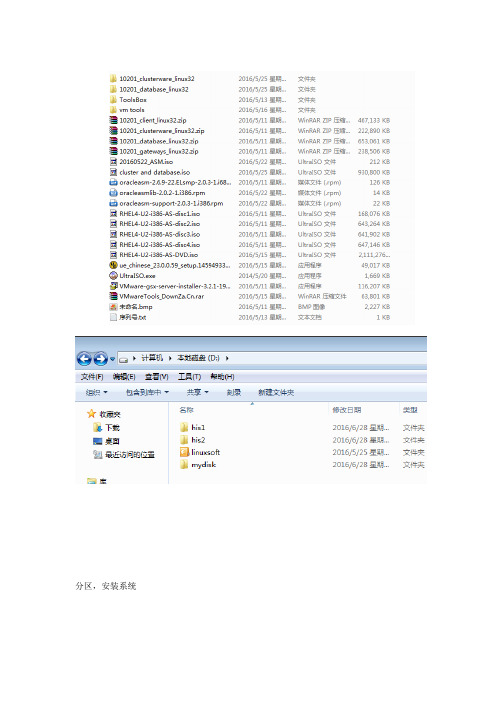
Task: Click the UltraISO.exe application icon
Action: click(x=113, y=275)
